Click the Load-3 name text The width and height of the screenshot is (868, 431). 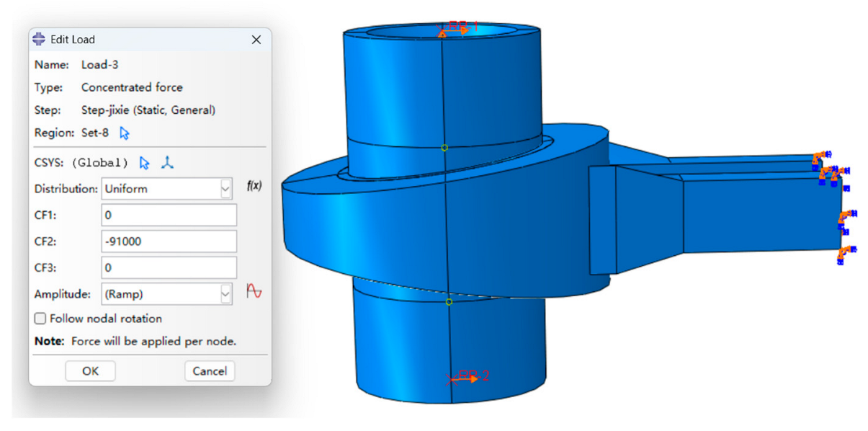click(x=100, y=65)
